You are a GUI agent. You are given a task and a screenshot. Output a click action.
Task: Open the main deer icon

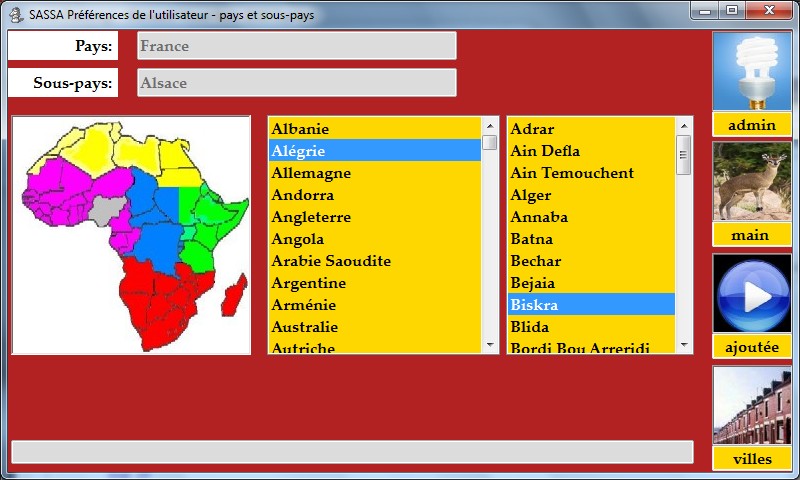click(751, 182)
